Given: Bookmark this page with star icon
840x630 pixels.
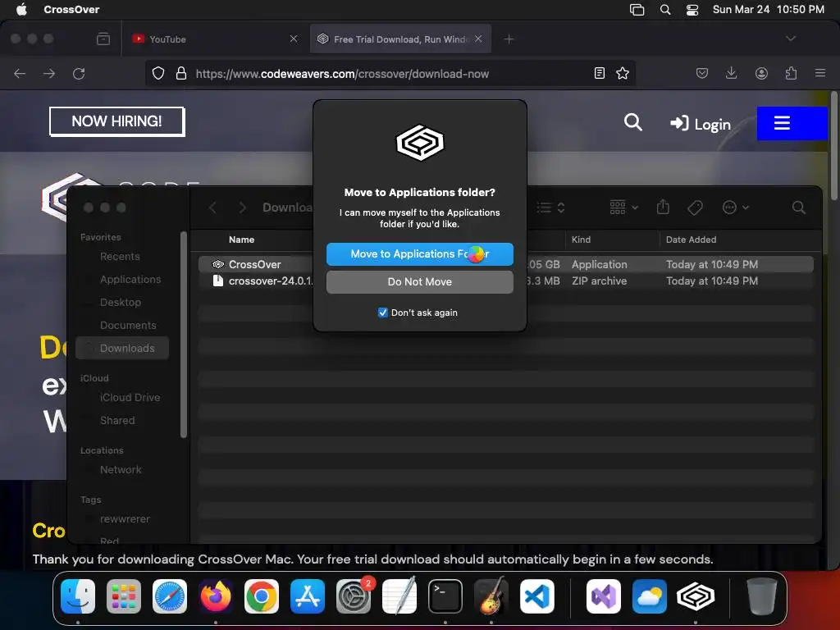Looking at the screenshot, I should coord(622,73).
